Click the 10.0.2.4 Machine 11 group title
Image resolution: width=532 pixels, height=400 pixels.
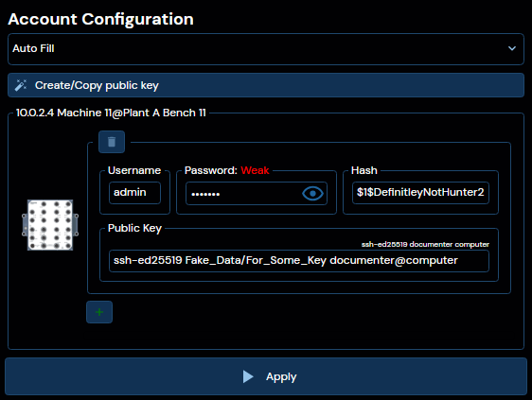click(111, 113)
